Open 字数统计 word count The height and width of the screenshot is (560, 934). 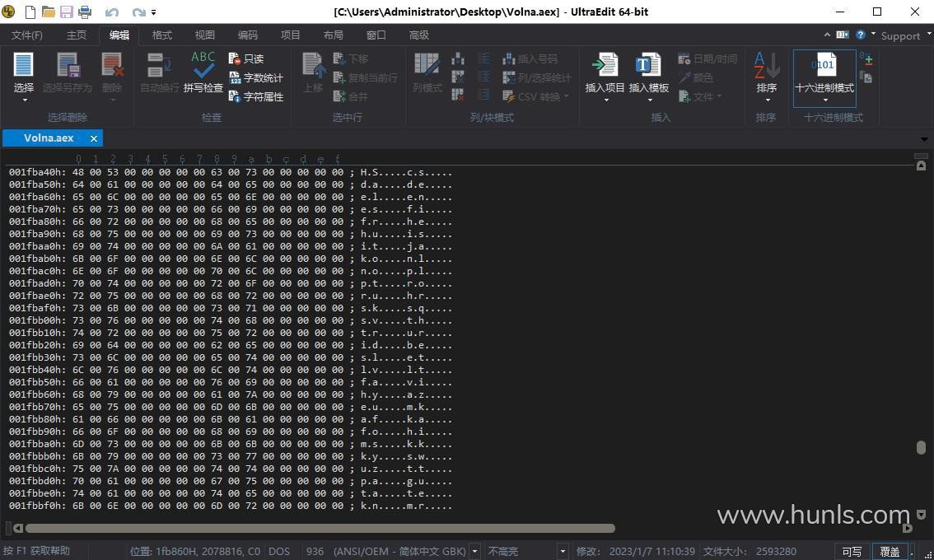coord(256,77)
